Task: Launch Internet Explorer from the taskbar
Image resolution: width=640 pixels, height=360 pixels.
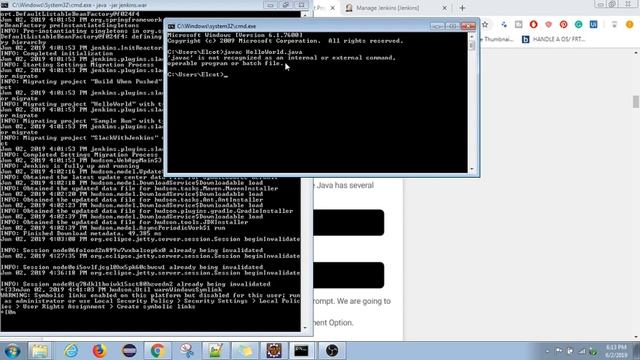Action: (71, 351)
